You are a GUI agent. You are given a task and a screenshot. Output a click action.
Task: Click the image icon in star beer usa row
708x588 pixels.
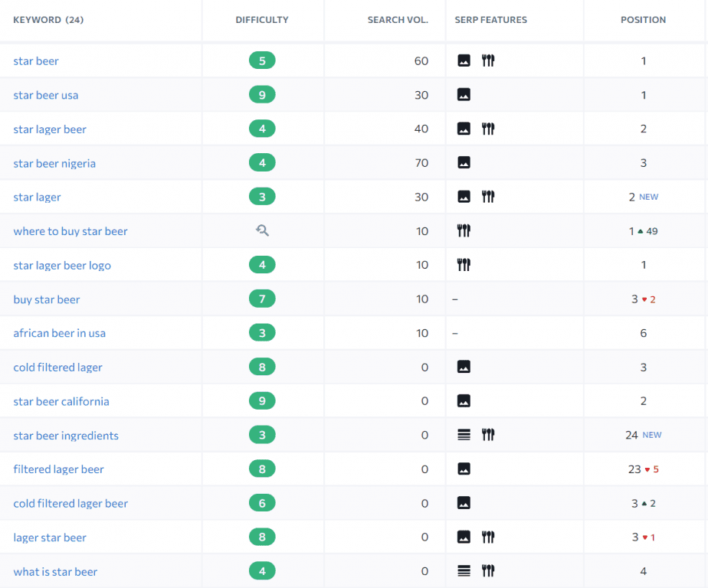pos(464,95)
